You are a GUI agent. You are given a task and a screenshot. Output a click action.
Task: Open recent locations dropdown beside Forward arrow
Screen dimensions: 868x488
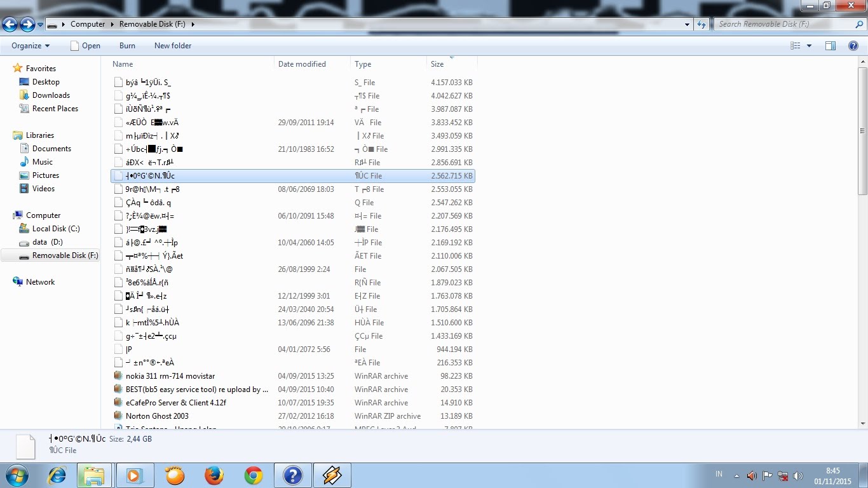tap(40, 25)
